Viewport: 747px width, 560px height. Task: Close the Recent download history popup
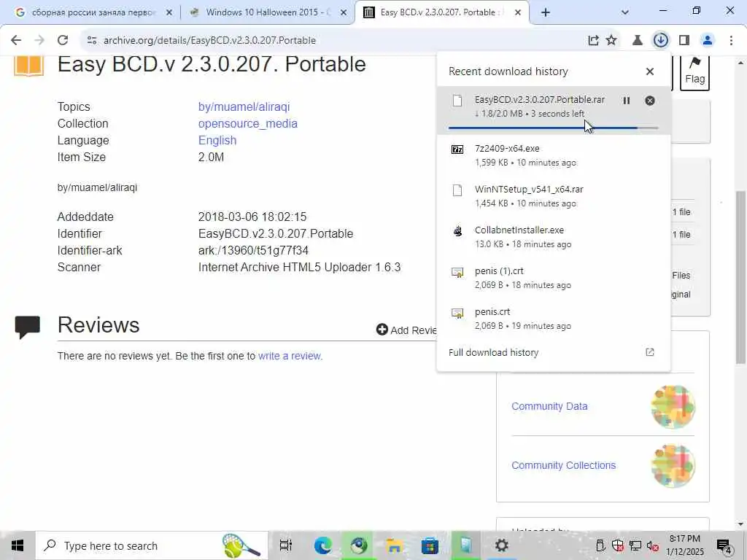(x=650, y=71)
